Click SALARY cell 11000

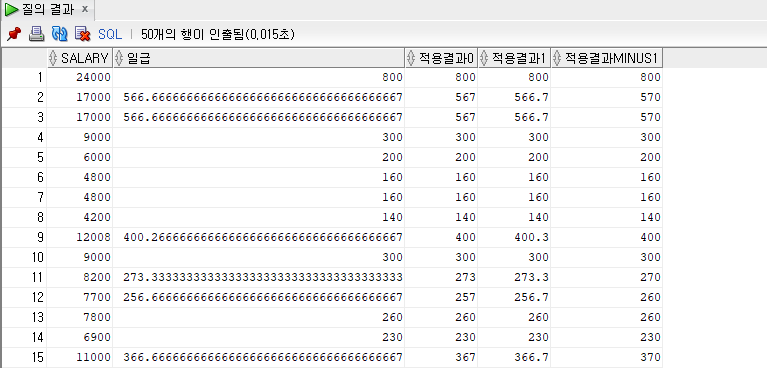(x=80, y=357)
